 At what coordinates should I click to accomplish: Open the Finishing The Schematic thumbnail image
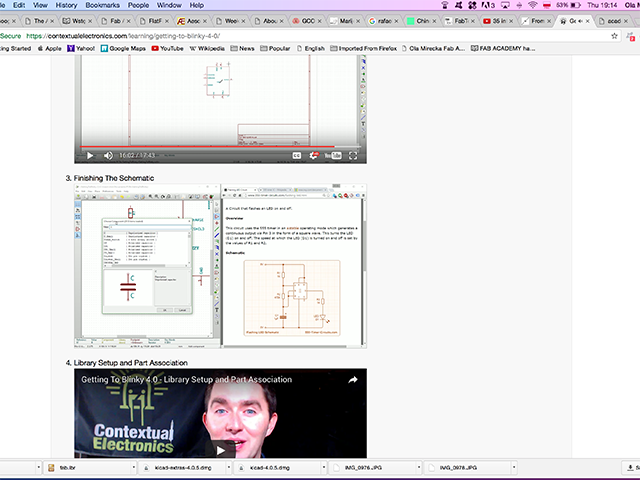pos(220,266)
